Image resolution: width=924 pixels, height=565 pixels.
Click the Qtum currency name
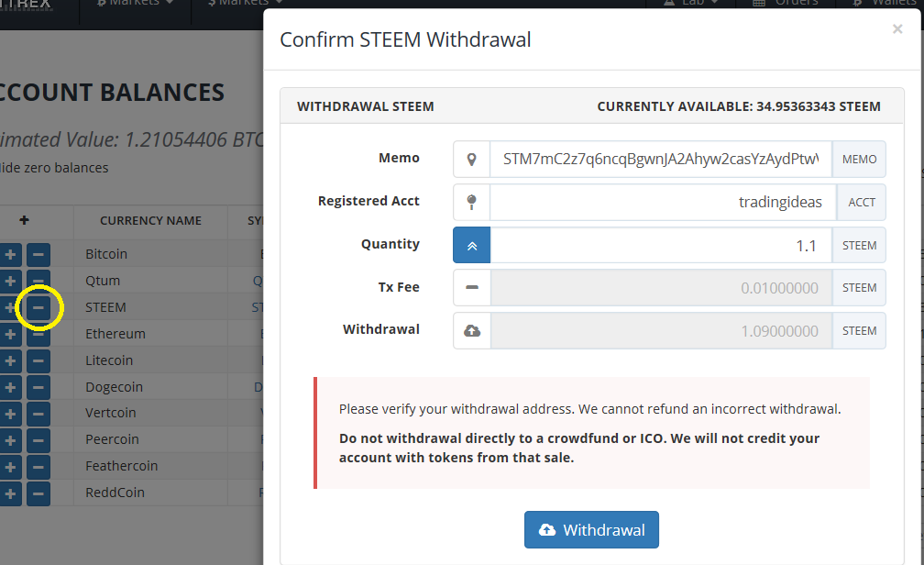[x=103, y=281]
